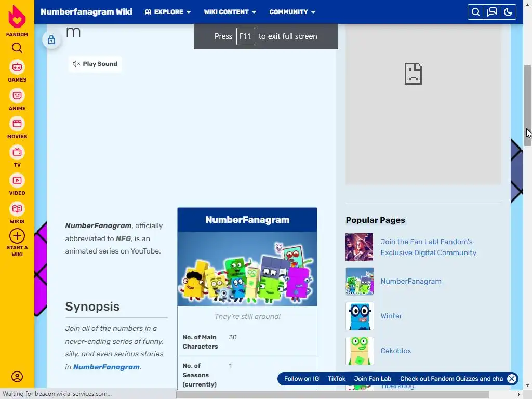Image resolution: width=532 pixels, height=399 pixels.
Task: Open the NumberFanagram infobox group image
Action: coord(247,269)
